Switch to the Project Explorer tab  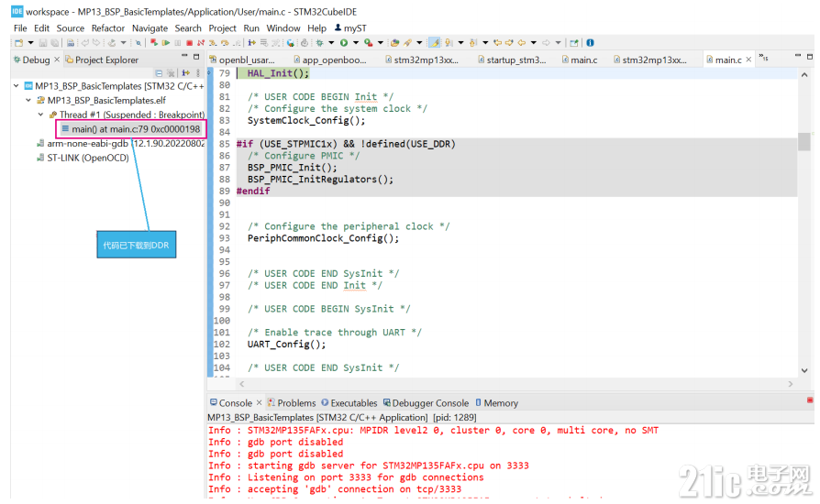(102, 60)
